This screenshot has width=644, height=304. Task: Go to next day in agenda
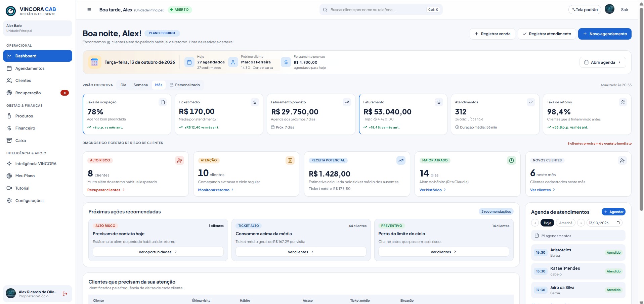point(581,223)
